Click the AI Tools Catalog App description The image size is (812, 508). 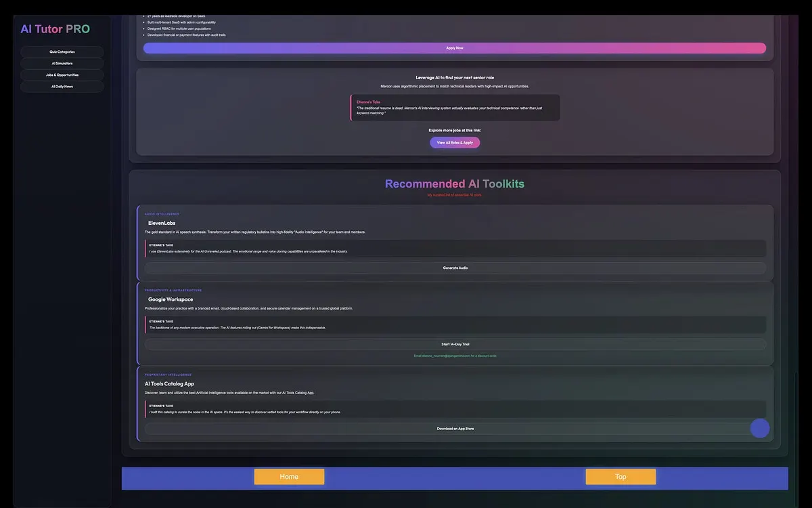(x=229, y=392)
